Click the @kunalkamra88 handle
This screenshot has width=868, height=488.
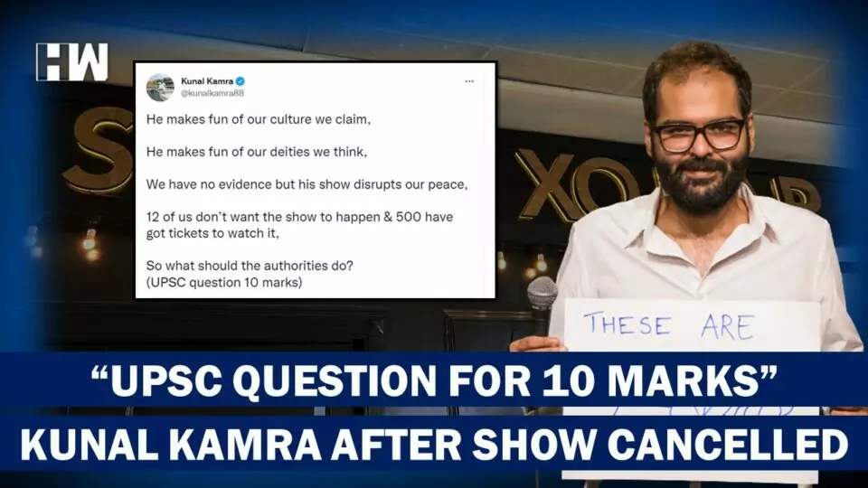tap(212, 93)
